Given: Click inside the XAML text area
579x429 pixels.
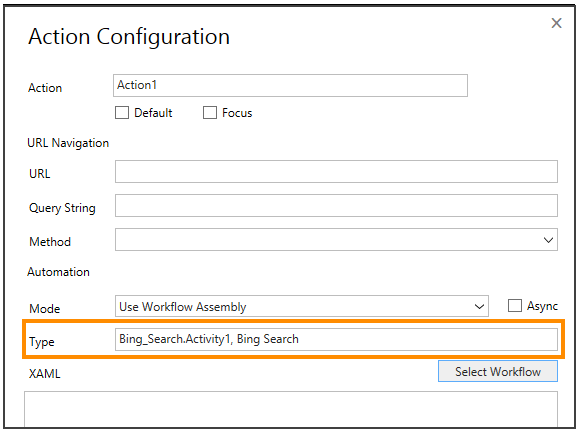Looking at the screenshot, I should click(291, 409).
